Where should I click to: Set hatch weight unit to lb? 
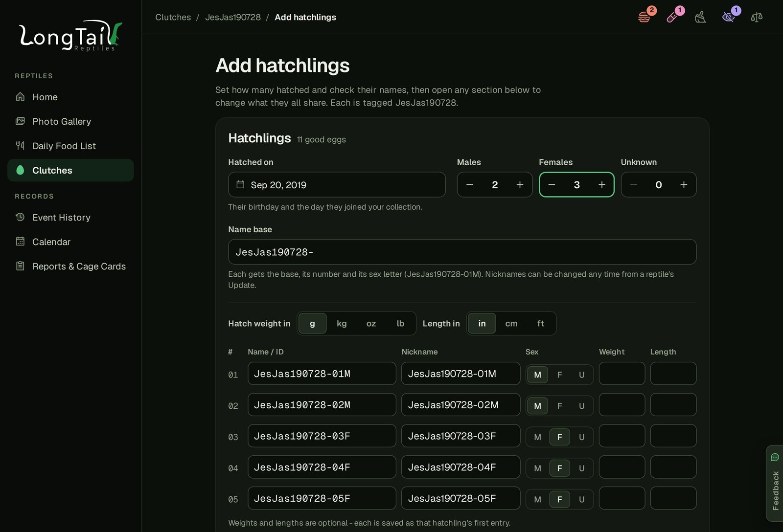[x=400, y=323]
